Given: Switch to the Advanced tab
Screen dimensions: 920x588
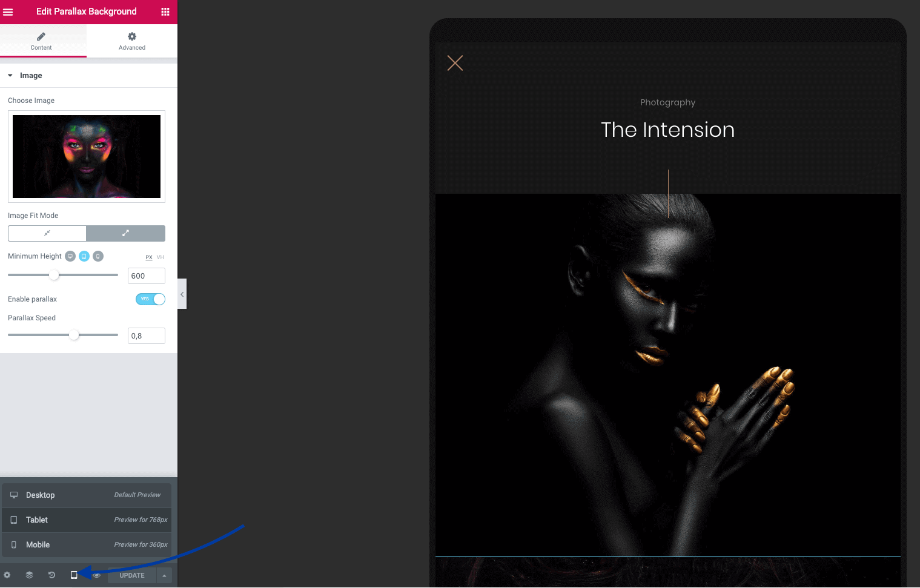Looking at the screenshot, I should tap(132, 41).
